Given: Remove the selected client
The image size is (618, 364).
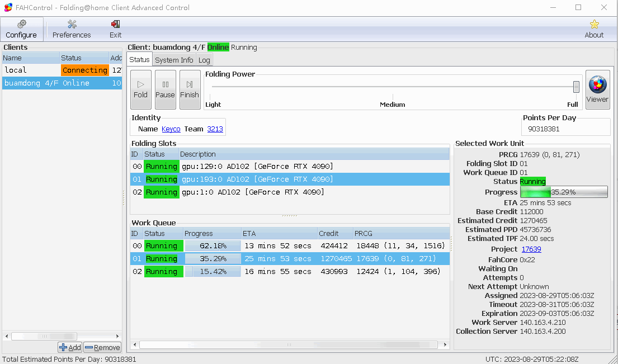Looking at the screenshot, I should 102,347.
